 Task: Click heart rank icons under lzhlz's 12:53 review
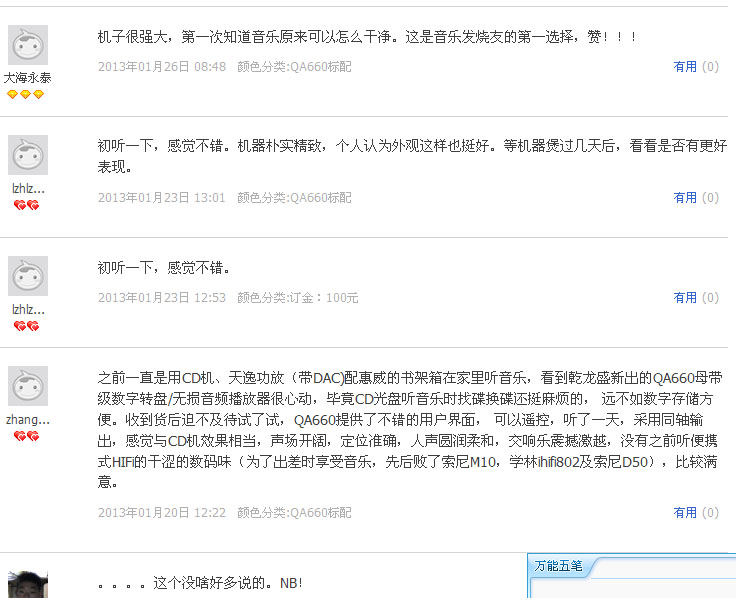tap(26, 326)
